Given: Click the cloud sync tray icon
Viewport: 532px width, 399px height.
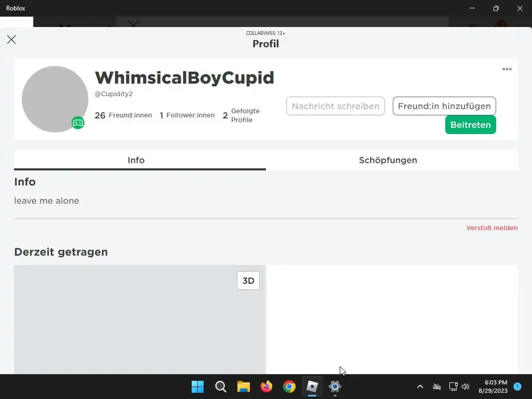Looking at the screenshot, I should pyautogui.click(x=436, y=387).
